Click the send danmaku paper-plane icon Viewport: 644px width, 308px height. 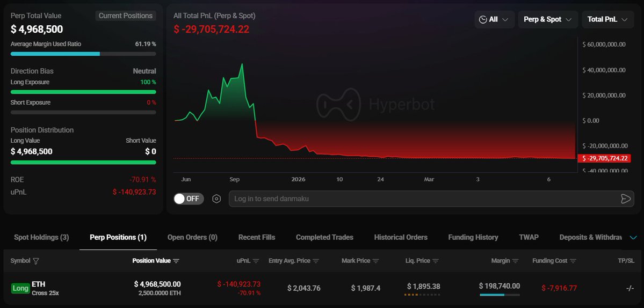[626, 199]
